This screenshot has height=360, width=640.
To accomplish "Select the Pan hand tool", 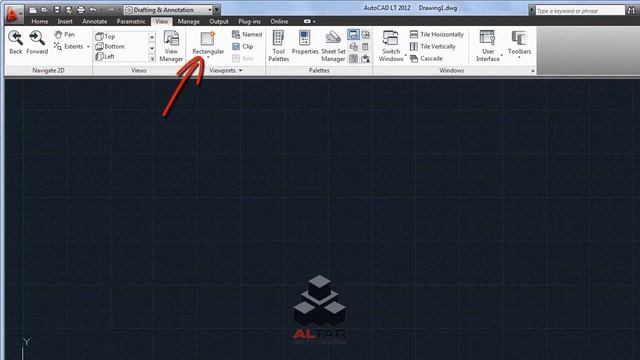I will point(64,35).
